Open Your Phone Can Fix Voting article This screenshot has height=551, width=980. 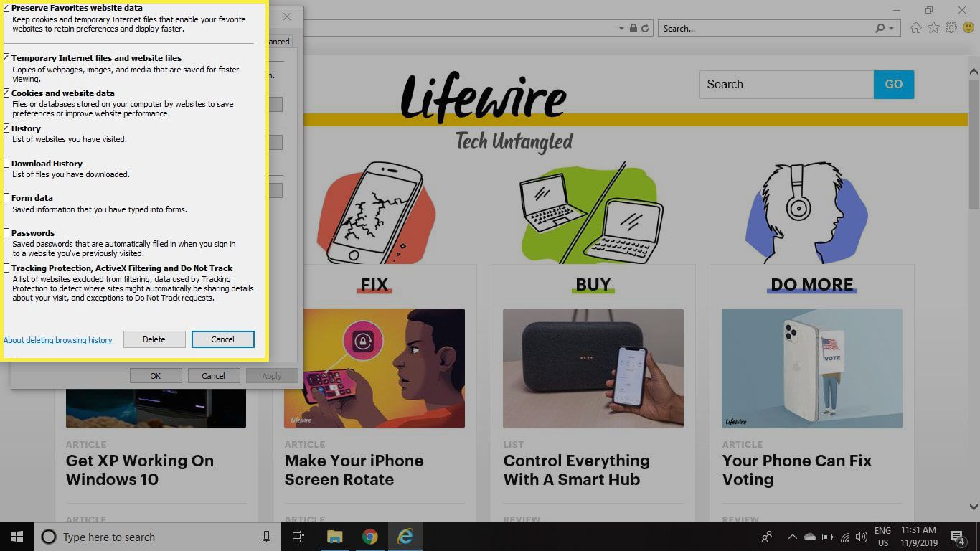click(x=797, y=470)
